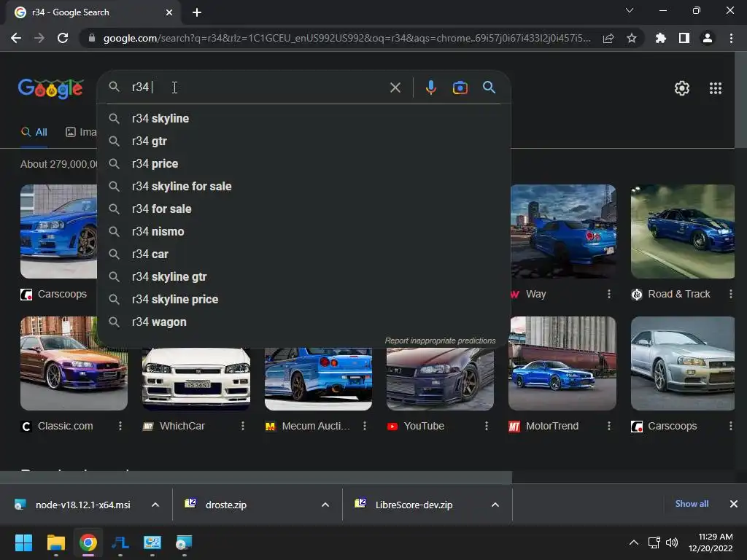This screenshot has width=747, height=560.
Task: Open MotorTrend result options menu
Action: [x=609, y=426]
